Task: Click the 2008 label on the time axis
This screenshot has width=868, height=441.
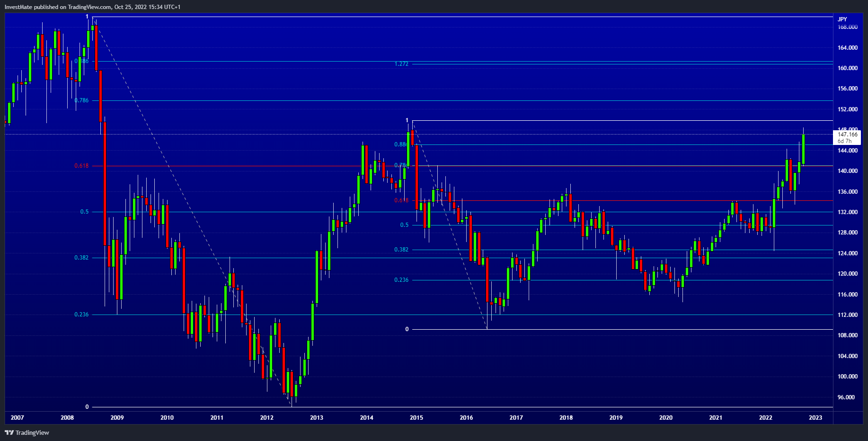Action: tap(67, 418)
